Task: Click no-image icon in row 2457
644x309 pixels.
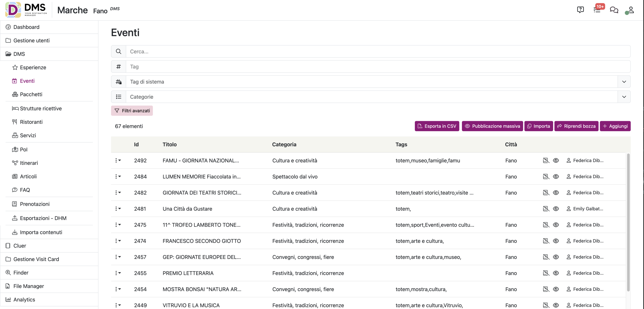Action: click(x=546, y=257)
